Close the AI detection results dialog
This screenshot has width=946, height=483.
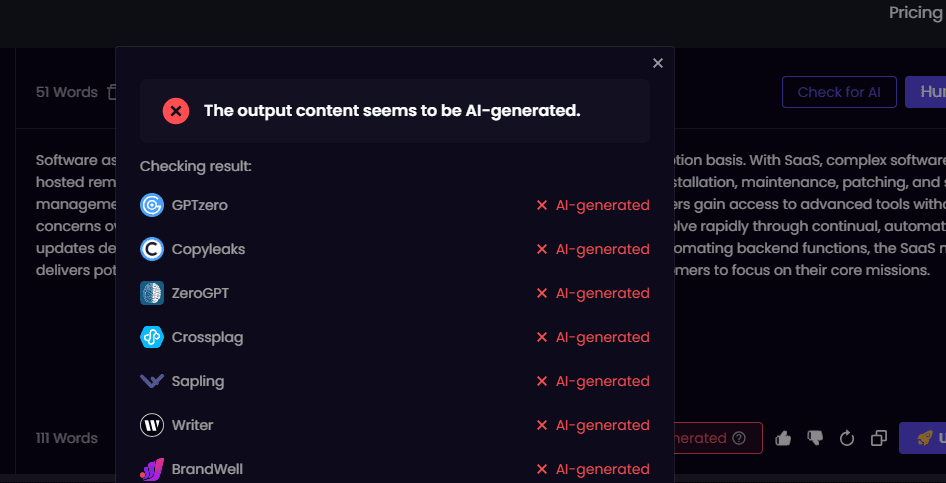tap(658, 63)
